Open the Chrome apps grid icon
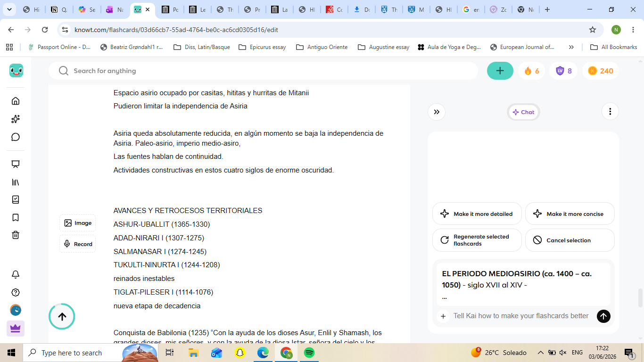 pos(9,47)
